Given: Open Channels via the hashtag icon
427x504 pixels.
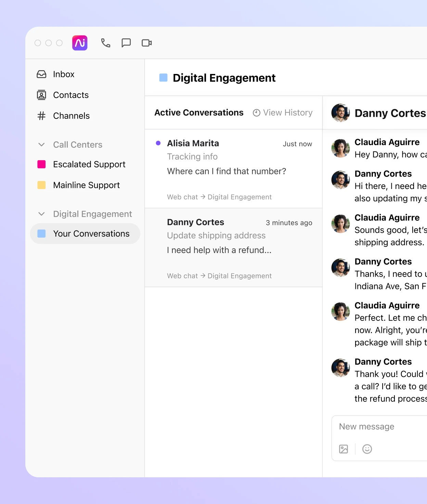Looking at the screenshot, I should (41, 116).
